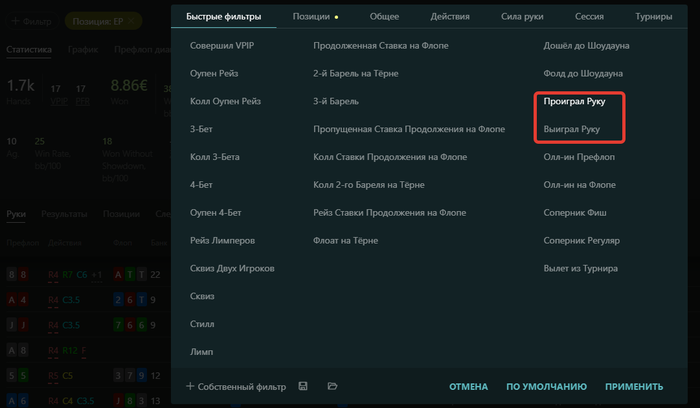Reset filters with ПО УМОЛЧАНИЮ
Screen dimensions: 700x408
pyautogui.click(x=546, y=387)
